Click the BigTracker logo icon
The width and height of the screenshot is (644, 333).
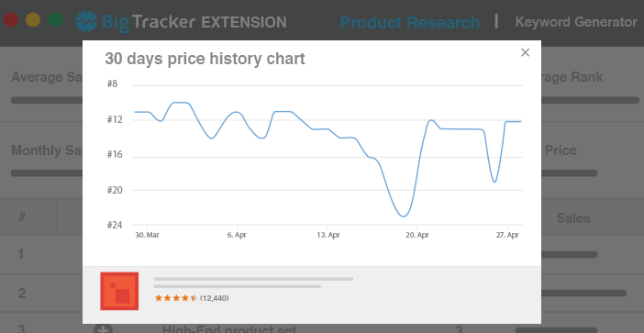click(86, 21)
